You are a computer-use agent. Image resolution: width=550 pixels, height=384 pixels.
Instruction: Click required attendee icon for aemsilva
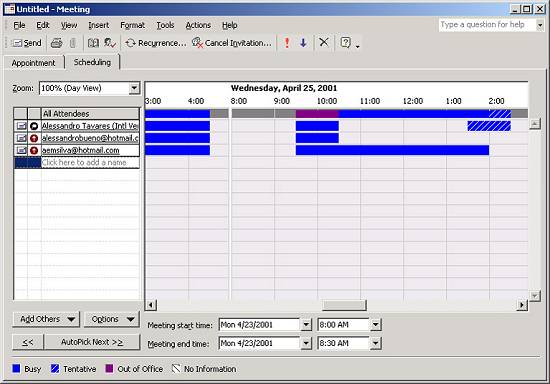click(x=34, y=150)
